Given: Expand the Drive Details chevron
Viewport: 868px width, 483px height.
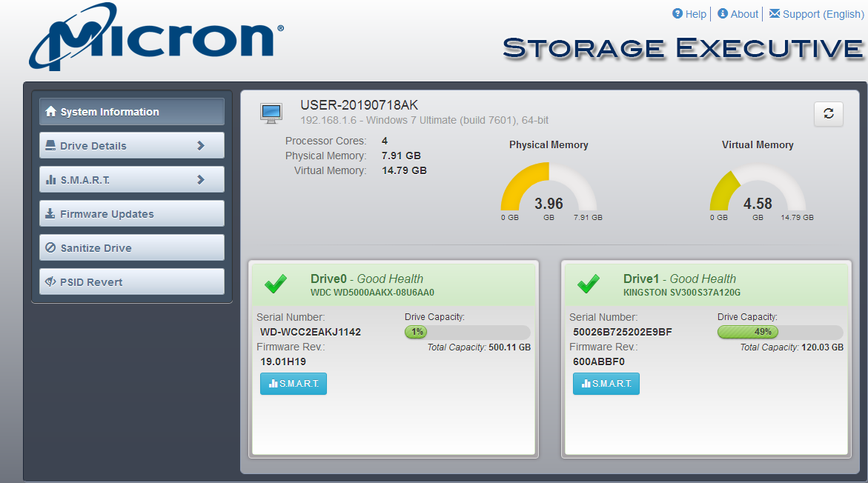Looking at the screenshot, I should click(x=201, y=145).
